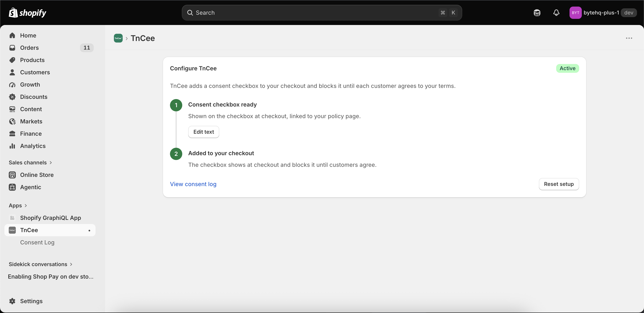
Task: Click the Customers person icon
Action: coord(12,72)
